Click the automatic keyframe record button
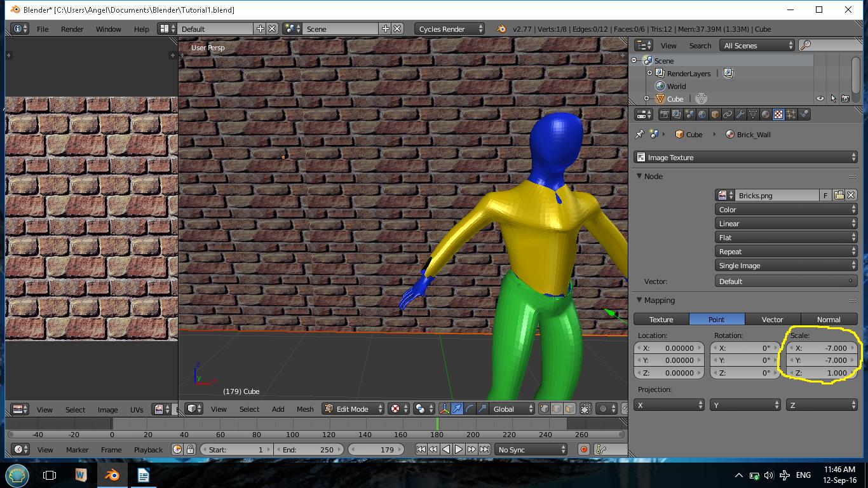This screenshot has width=868, height=488. [583, 450]
